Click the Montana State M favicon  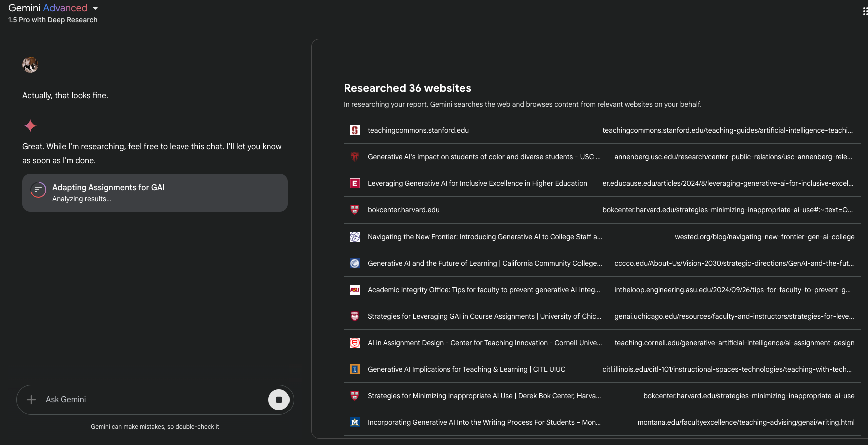[x=355, y=422]
